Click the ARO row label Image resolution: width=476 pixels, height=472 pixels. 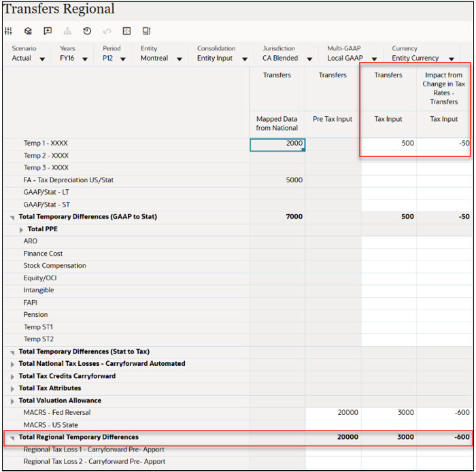click(x=31, y=241)
